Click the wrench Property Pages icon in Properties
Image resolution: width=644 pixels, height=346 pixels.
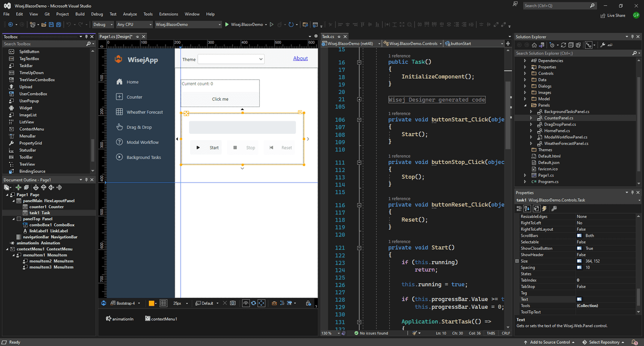pos(554,208)
